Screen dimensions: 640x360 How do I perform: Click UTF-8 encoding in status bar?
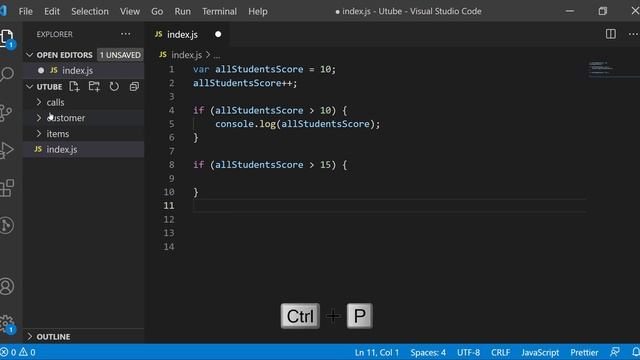click(468, 352)
